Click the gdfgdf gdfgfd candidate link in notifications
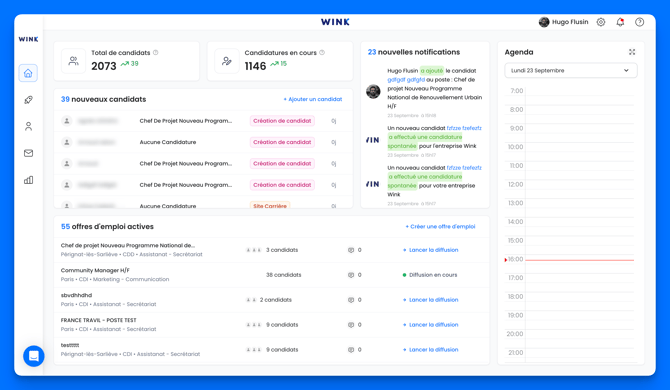The image size is (670, 390). pyautogui.click(x=406, y=80)
